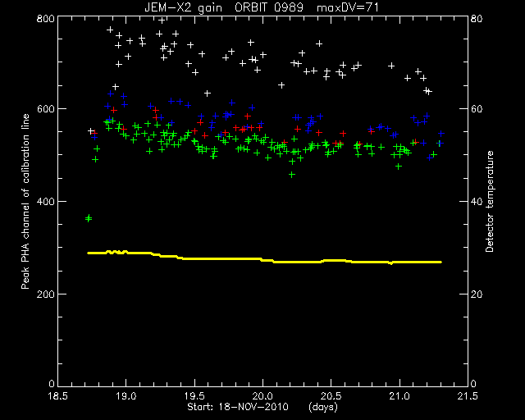Click the 200 tick label on left axis

click(x=45, y=294)
